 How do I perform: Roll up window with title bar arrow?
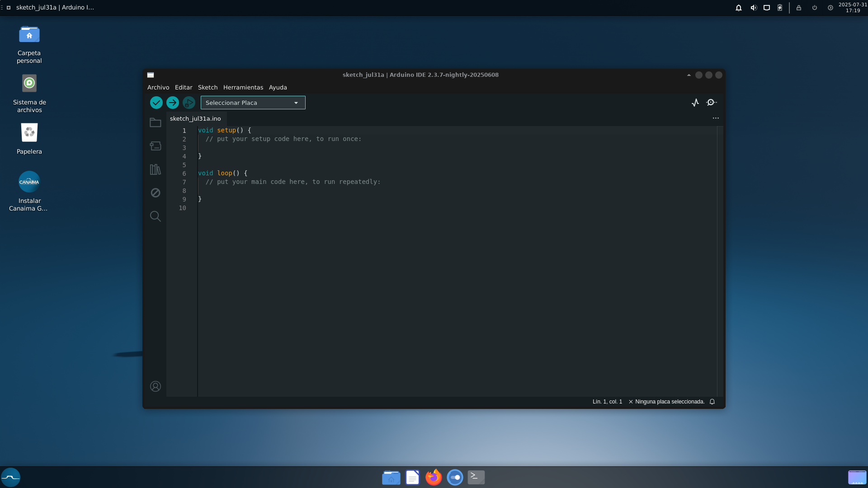pyautogui.click(x=689, y=75)
